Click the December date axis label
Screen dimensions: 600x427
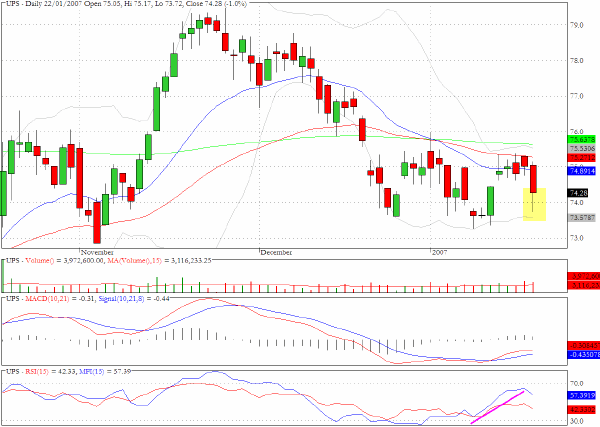click(x=277, y=253)
